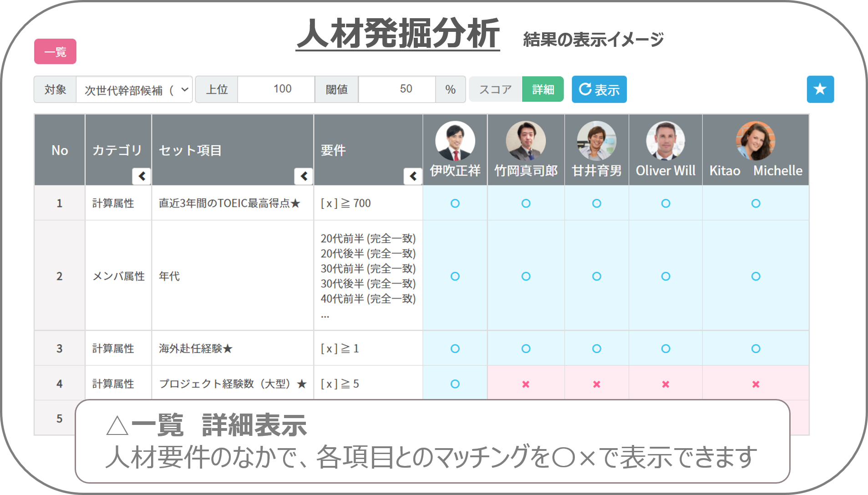
Task: Click the pink 一覧 button
Action: (55, 51)
